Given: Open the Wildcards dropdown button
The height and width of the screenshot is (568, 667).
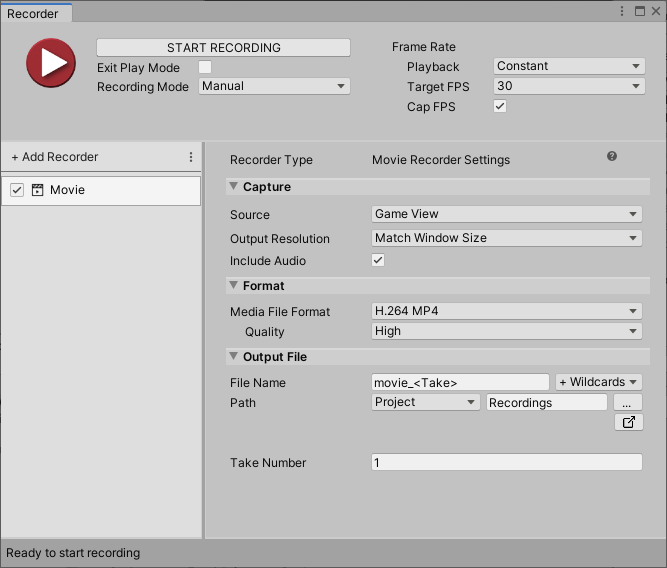Looking at the screenshot, I should pos(599,382).
